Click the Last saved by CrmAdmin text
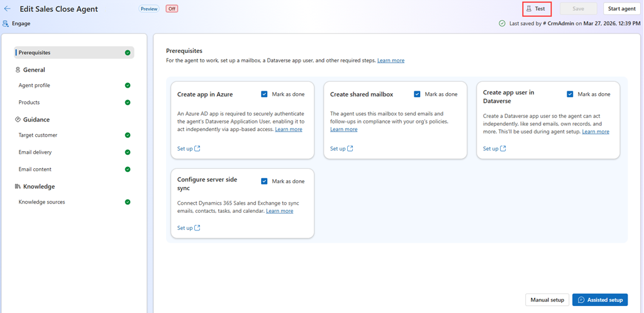Viewport: 644px width, 313px height. [575, 23]
